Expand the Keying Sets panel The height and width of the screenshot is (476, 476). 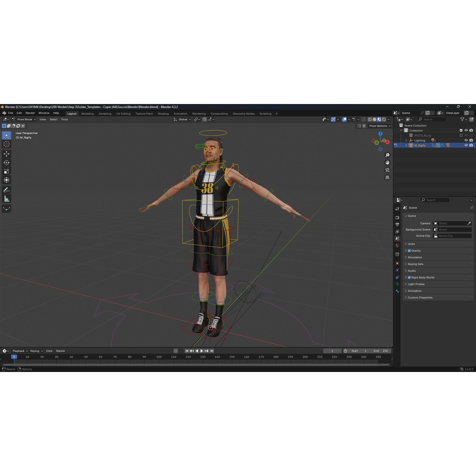(438, 264)
